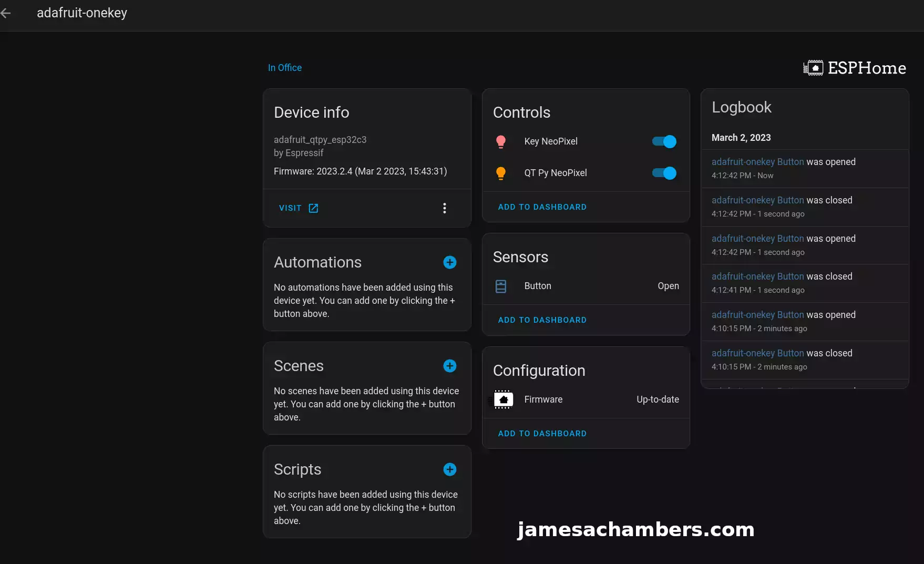Go back using the arrow icon
924x564 pixels.
6,13
